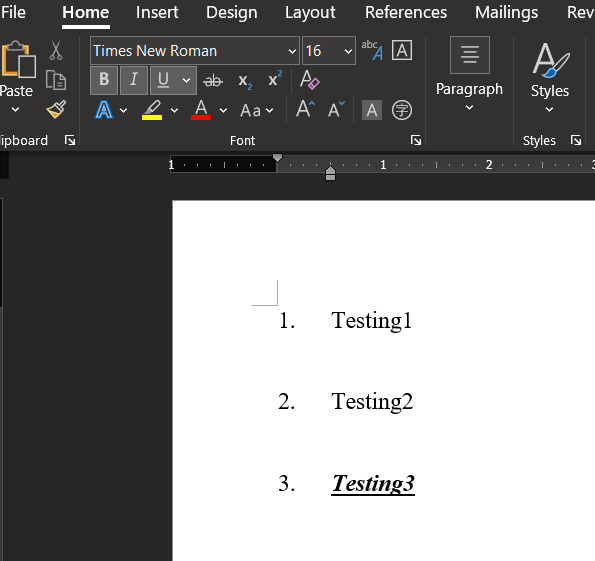Open the Styles gallery button
The height and width of the screenshot is (561, 595).
[x=550, y=77]
